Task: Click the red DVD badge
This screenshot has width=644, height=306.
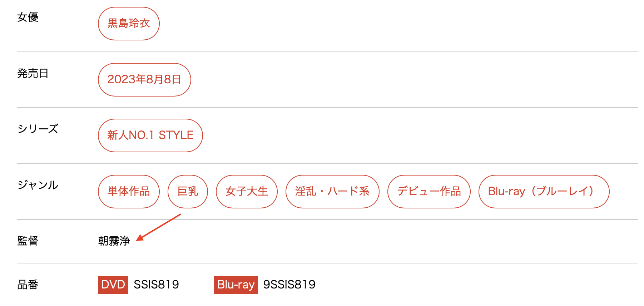Action: (x=113, y=285)
